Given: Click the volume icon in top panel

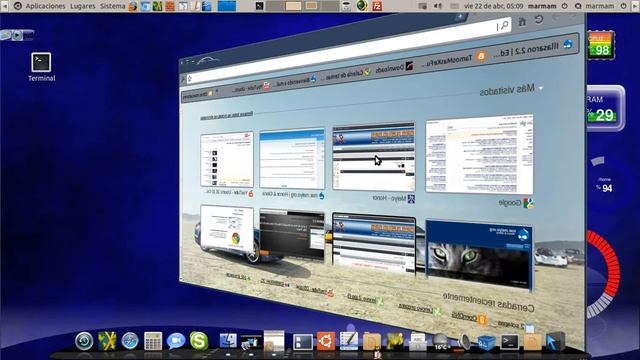Looking at the screenshot, I should click(x=438, y=6).
